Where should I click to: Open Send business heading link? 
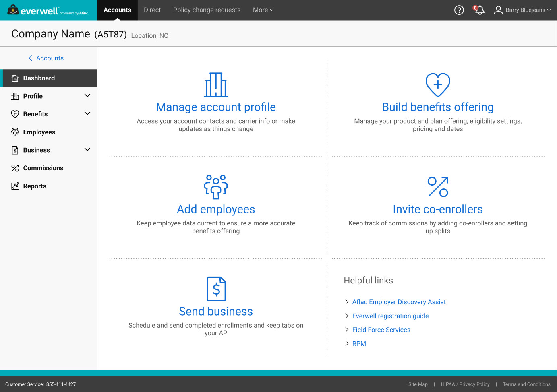pos(216,312)
